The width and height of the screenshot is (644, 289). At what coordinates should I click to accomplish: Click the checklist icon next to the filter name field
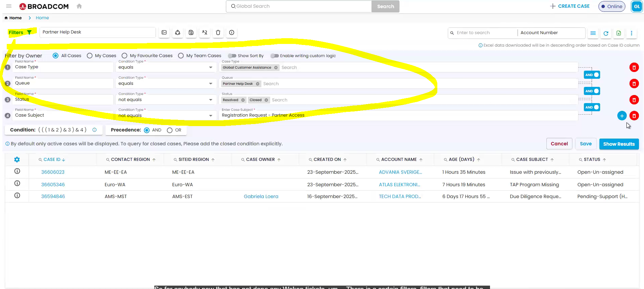[x=164, y=32]
